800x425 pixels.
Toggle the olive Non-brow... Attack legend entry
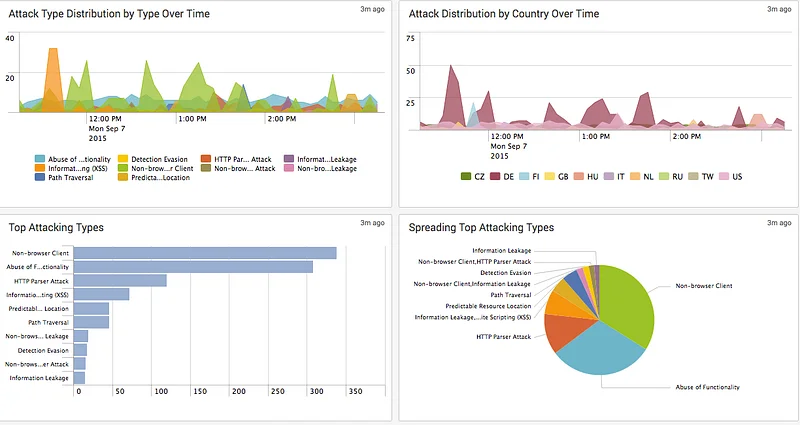[238, 168]
